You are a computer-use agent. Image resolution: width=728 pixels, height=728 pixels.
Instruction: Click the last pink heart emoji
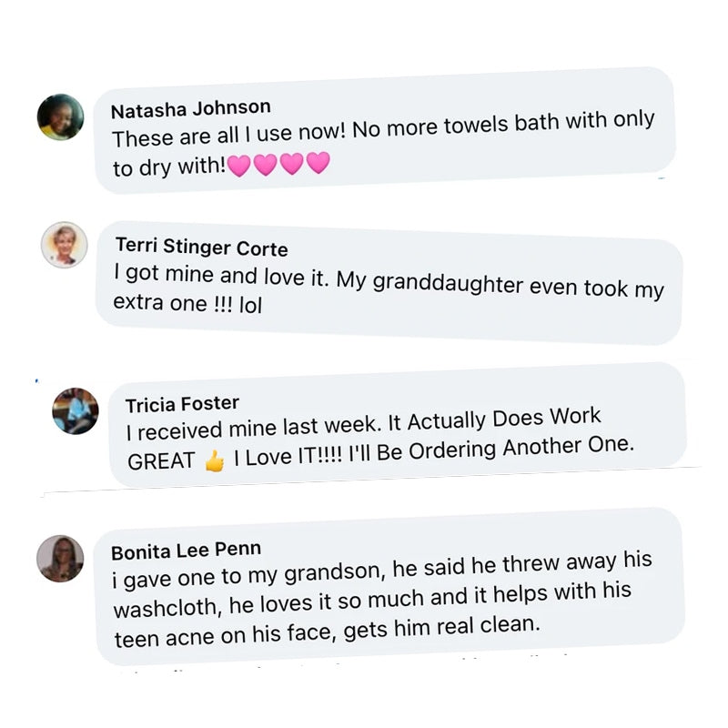click(x=318, y=164)
